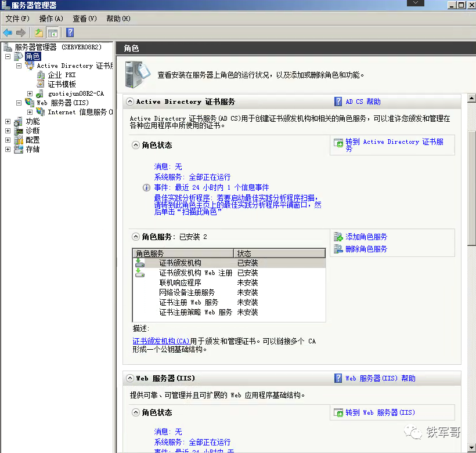Collapse the Web 服务器(IIS) section chevron
The height and width of the screenshot is (453, 476).
point(130,378)
